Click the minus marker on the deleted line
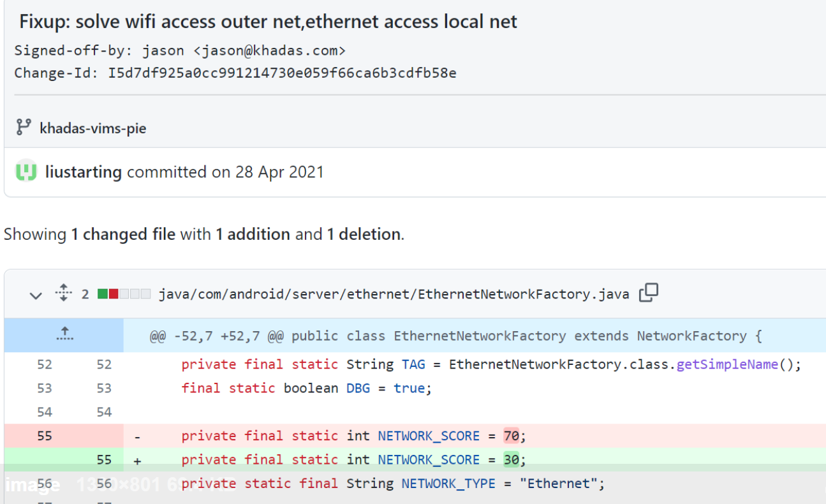826x504 pixels. coord(138,436)
